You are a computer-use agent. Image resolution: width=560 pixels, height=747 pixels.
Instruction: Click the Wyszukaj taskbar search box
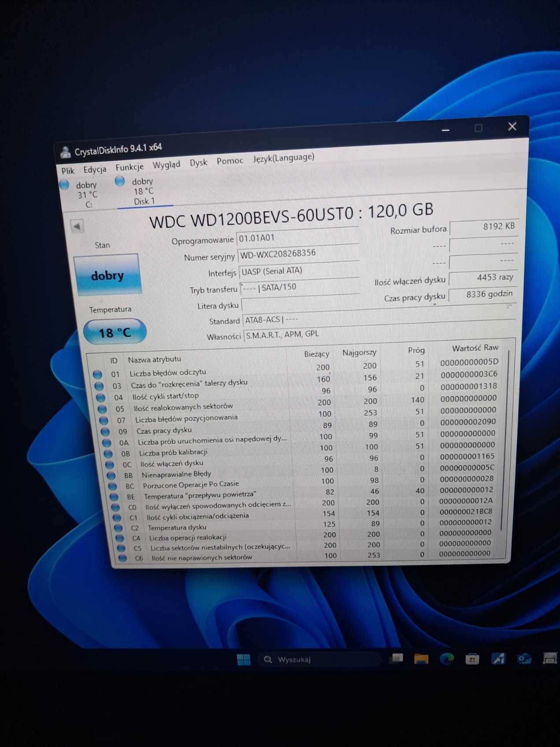(x=319, y=659)
